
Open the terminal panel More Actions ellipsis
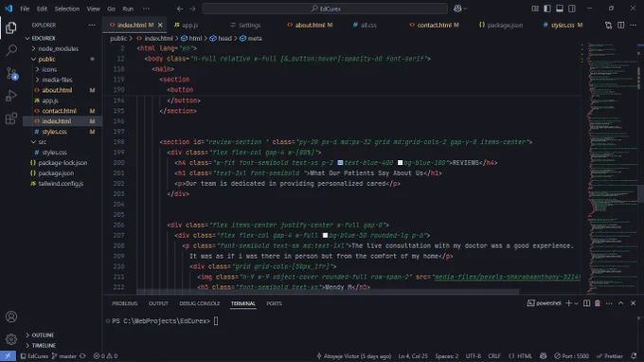point(609,303)
